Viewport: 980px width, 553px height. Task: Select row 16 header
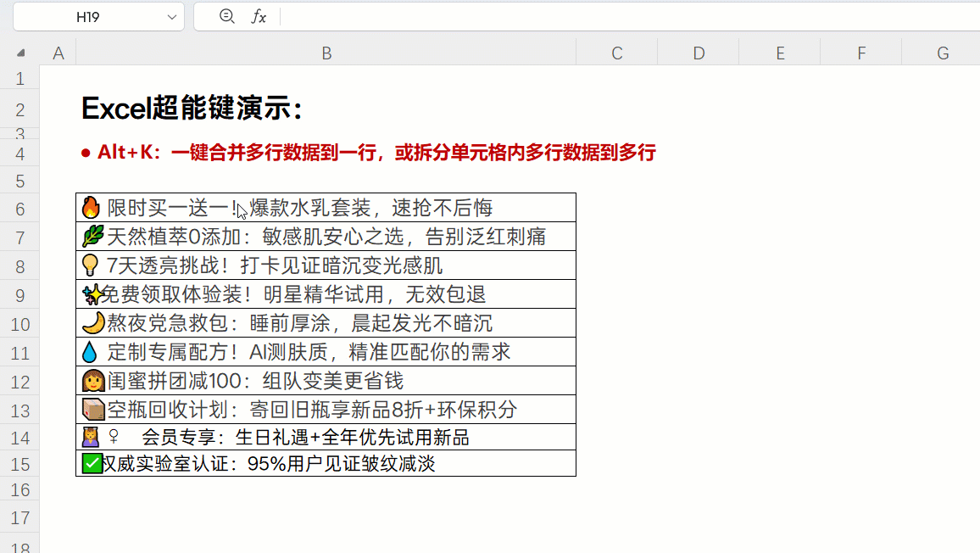(x=20, y=490)
